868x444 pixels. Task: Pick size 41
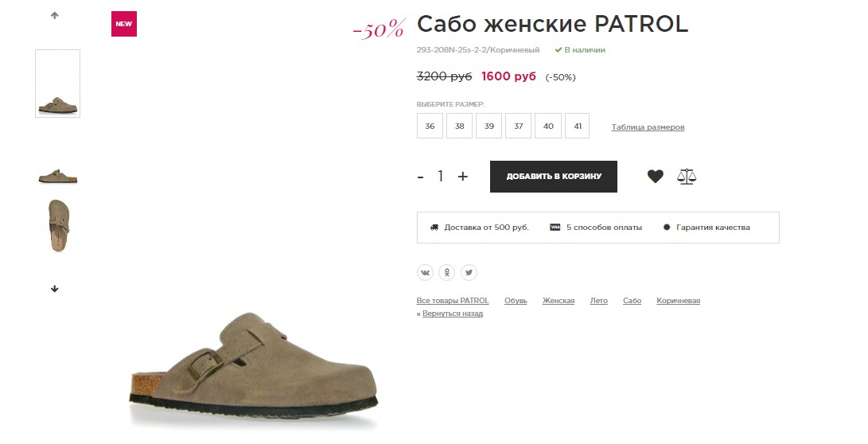[x=577, y=126]
